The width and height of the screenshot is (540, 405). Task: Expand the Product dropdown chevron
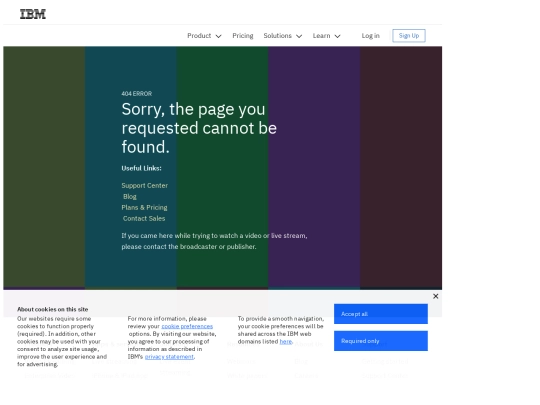point(218,36)
